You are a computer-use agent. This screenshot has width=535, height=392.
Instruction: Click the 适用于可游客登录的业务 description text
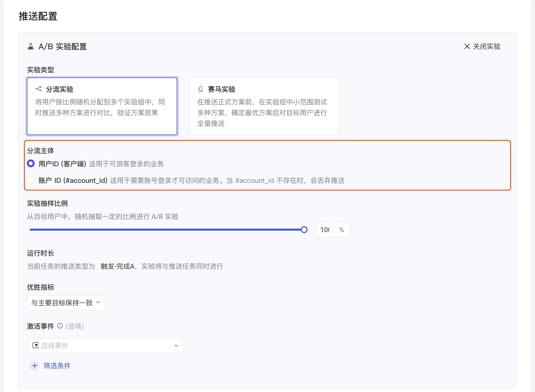(126, 164)
